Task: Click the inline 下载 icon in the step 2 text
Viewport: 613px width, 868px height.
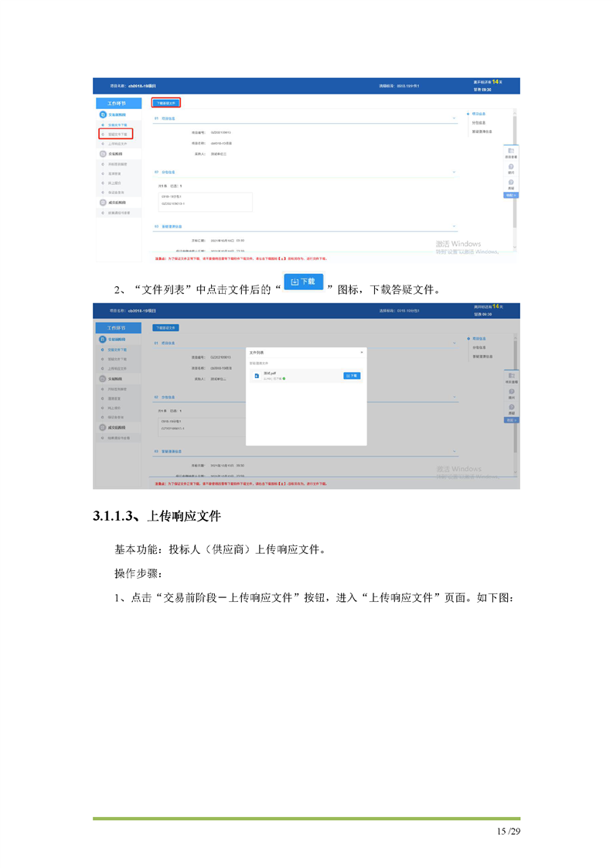Action: (304, 282)
